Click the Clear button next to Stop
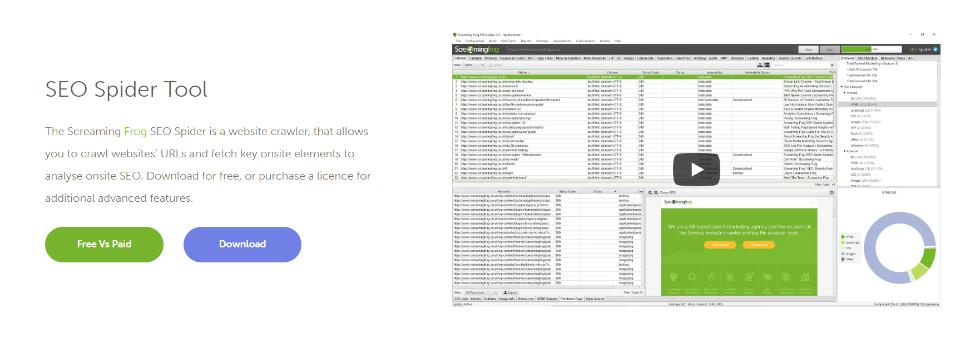Screen dimensions: 980x353 tap(830, 49)
